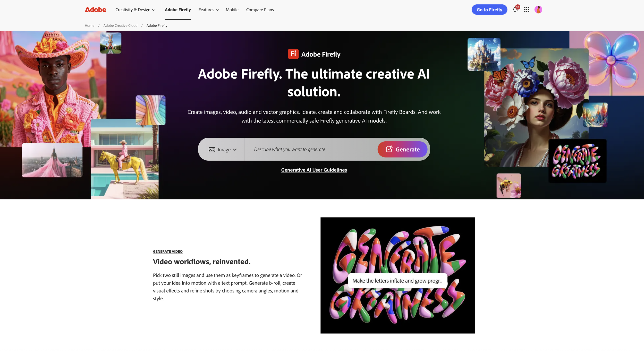This screenshot has height=351, width=644.
Task: Select the Adobe Firefly nav tab
Action: tap(178, 10)
